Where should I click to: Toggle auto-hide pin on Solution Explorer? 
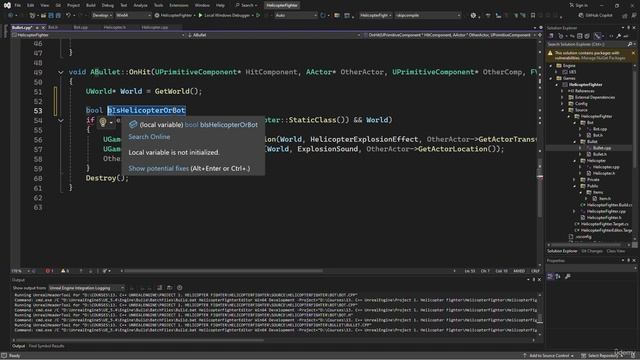pos(629,28)
